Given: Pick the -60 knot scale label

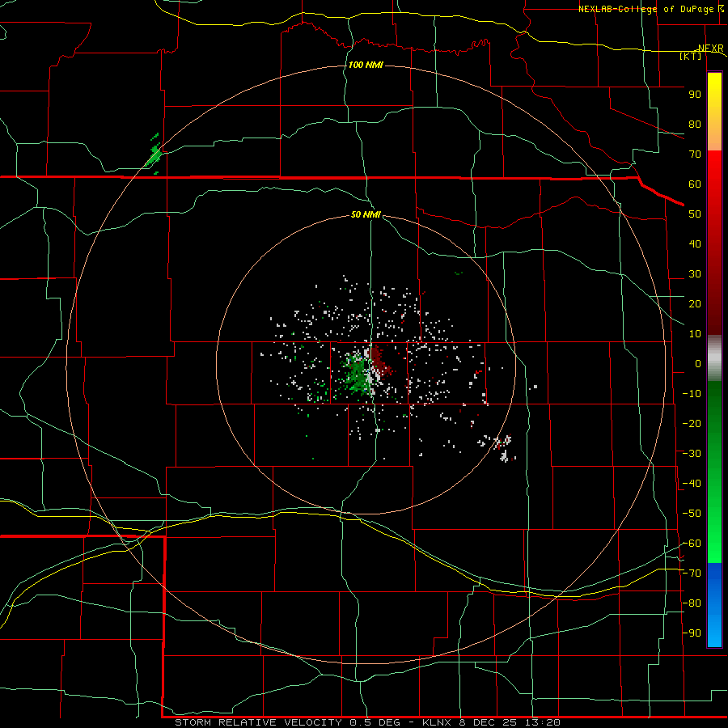Looking at the screenshot, I should coord(692,544).
